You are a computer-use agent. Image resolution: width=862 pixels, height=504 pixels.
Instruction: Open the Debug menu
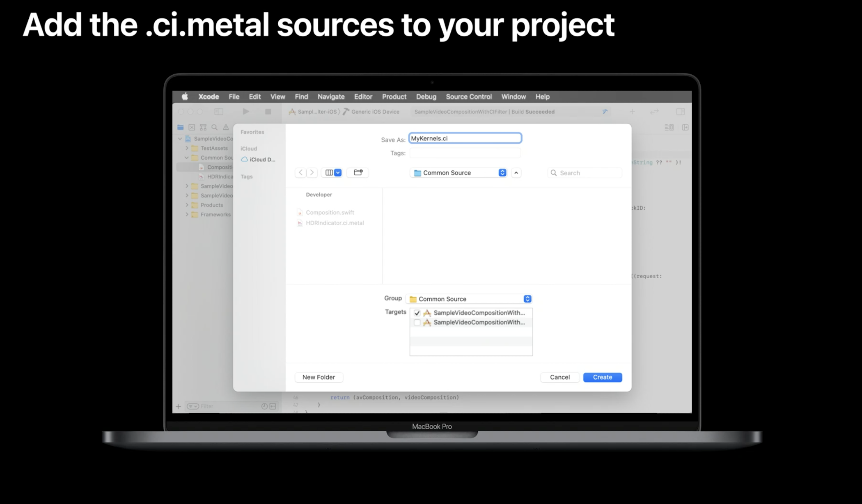(426, 96)
